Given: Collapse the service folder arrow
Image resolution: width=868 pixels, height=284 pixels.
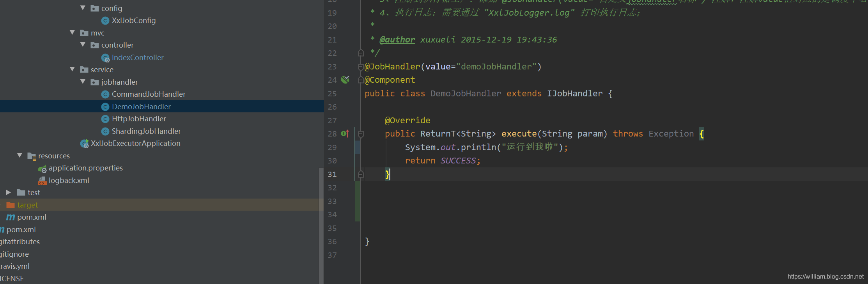Looking at the screenshot, I should pyautogui.click(x=72, y=69).
